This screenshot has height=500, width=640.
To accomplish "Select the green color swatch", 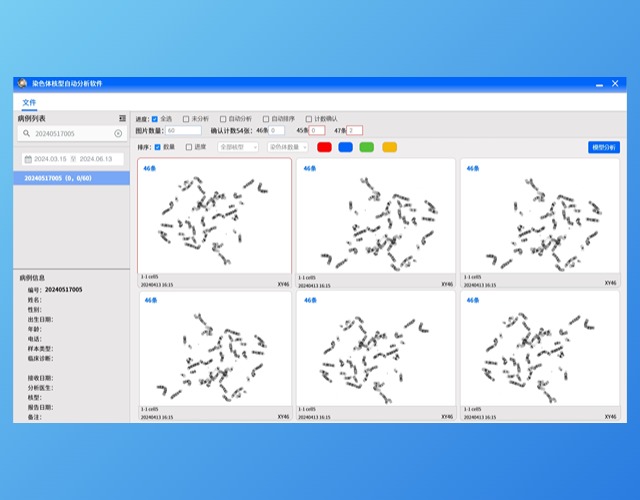I will [x=367, y=147].
